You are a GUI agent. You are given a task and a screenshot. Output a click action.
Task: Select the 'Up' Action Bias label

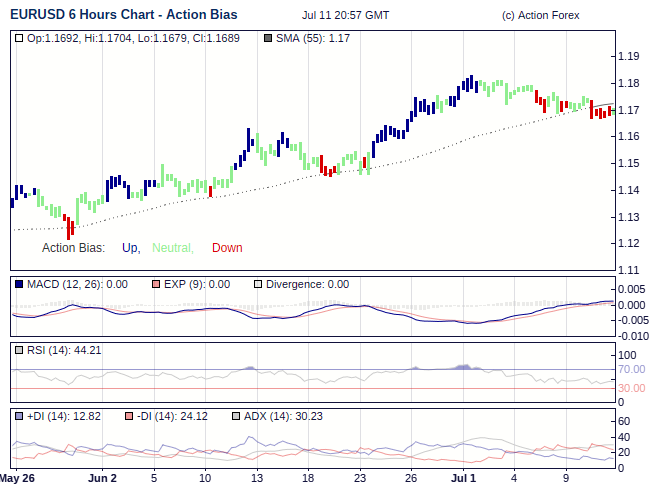130,248
